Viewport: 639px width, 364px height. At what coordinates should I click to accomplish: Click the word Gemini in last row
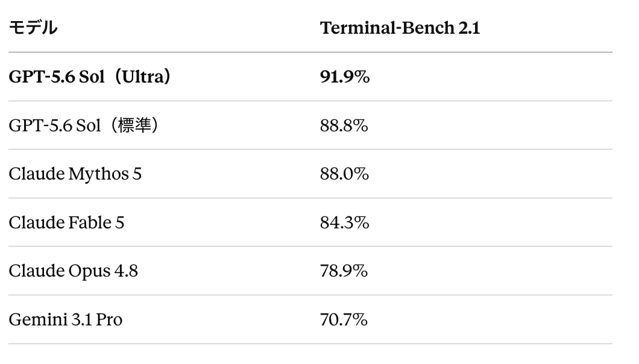click(38, 319)
